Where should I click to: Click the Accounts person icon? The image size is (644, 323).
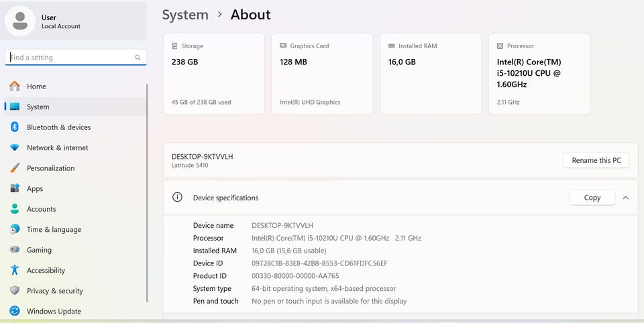pos(15,208)
